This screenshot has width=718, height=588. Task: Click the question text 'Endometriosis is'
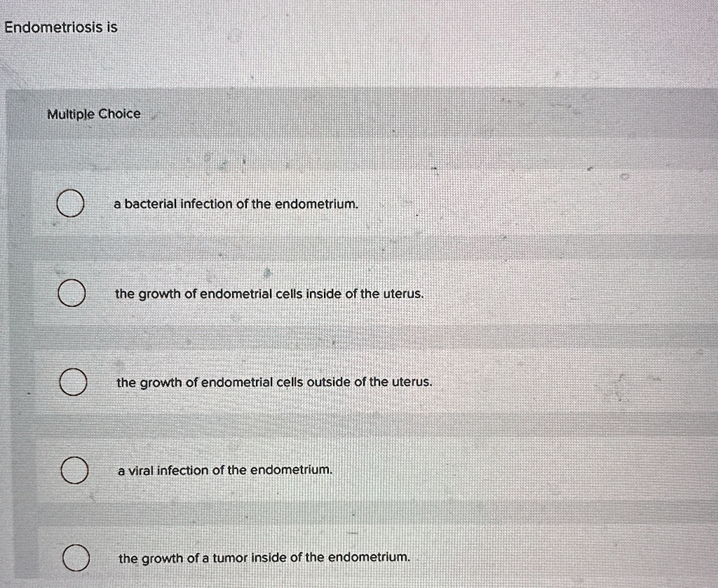pos(58,27)
